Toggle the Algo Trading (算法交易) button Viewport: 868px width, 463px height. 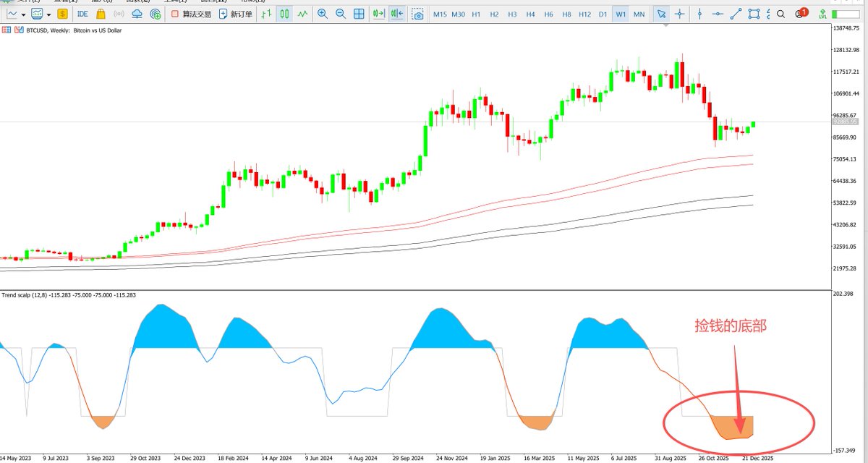click(190, 14)
